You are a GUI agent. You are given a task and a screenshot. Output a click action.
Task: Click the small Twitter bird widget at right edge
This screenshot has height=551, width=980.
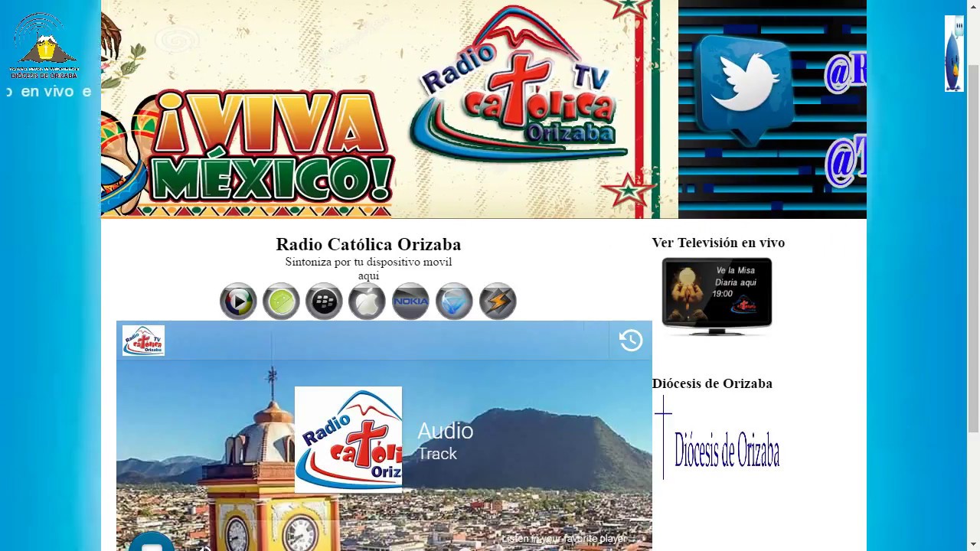(953, 54)
